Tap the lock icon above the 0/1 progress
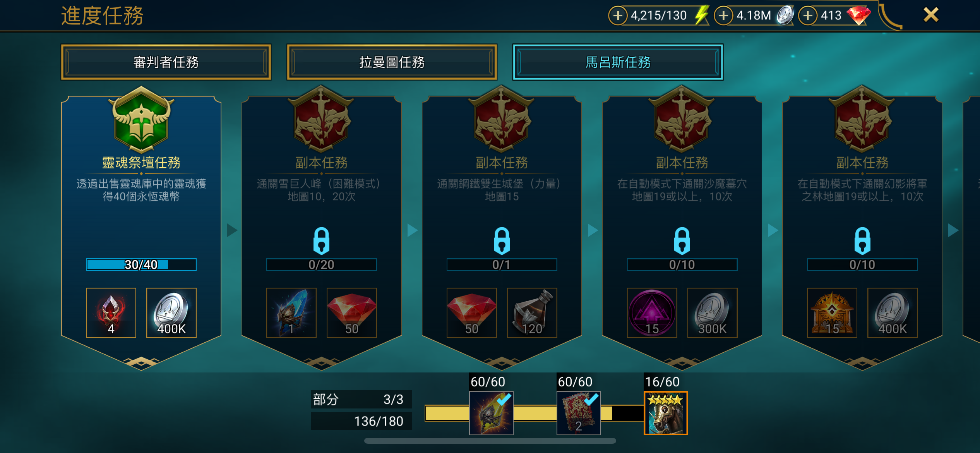Viewport: 980px width, 453px height. tap(502, 240)
